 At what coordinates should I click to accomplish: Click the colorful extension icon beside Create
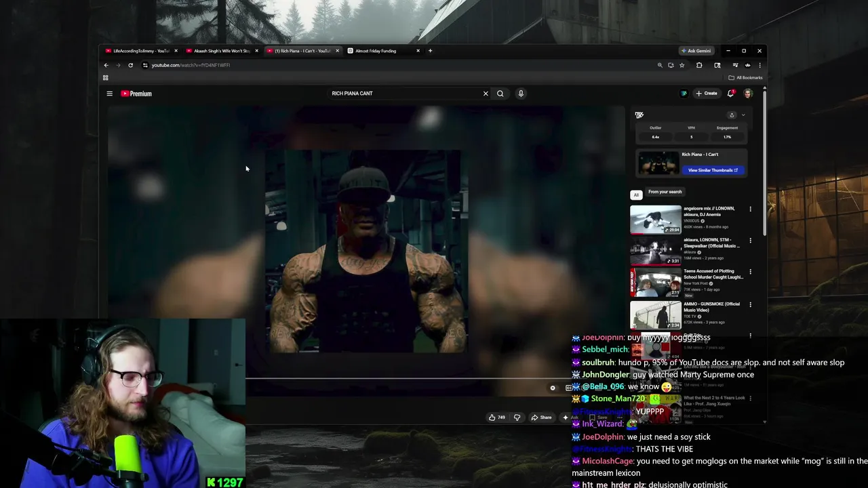684,94
